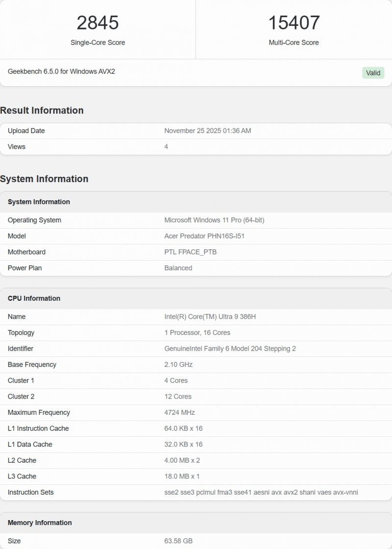Click the Single-Core Score value 2845
This screenshot has height=549, width=392.
pyautogui.click(x=98, y=23)
